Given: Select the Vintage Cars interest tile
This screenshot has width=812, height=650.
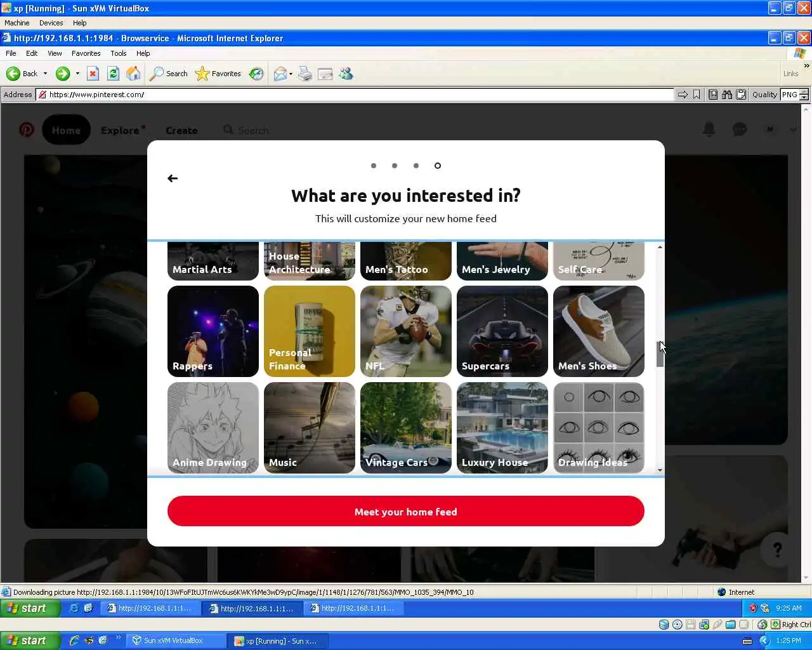Looking at the screenshot, I should click(x=406, y=428).
